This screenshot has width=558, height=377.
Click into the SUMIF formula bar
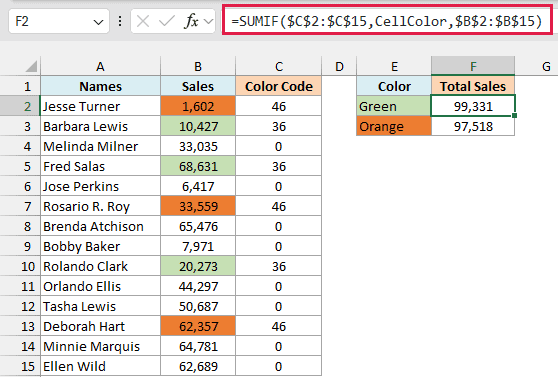tap(387, 21)
